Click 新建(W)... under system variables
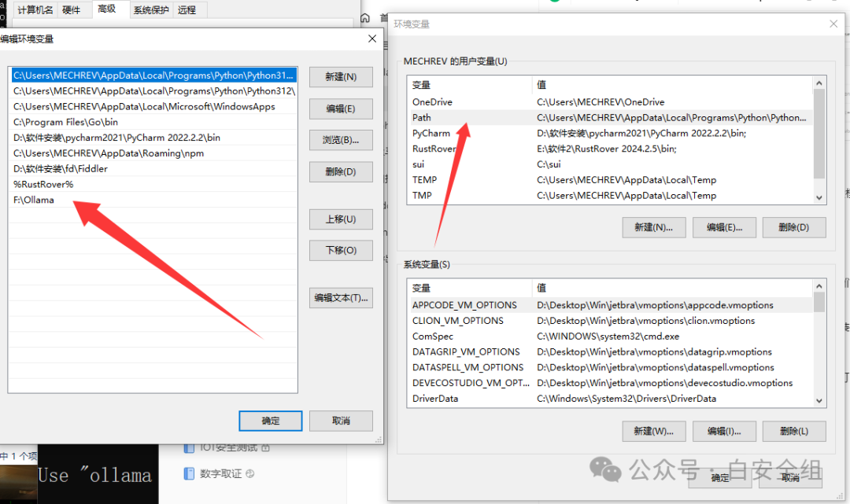 click(653, 431)
